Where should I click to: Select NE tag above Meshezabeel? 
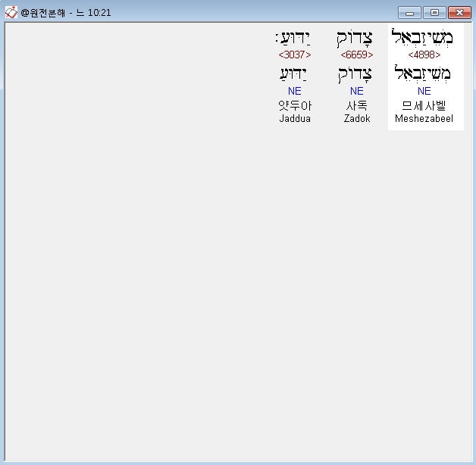(424, 91)
